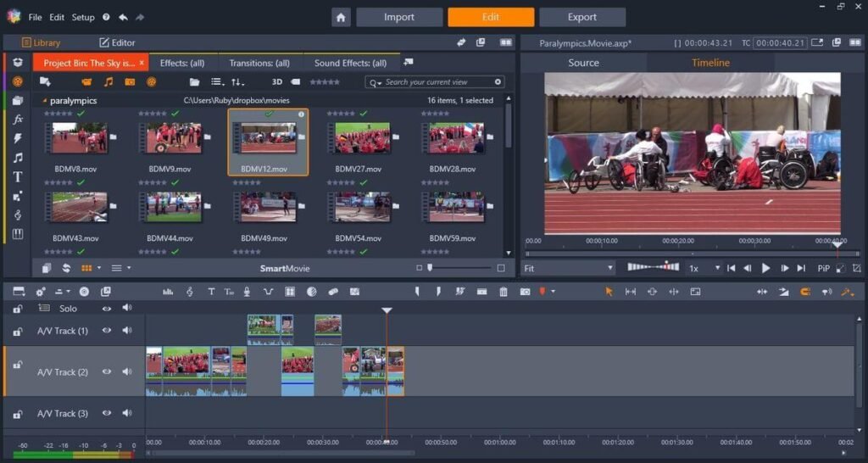The height and width of the screenshot is (463, 868).
Task: Open the Setup menu
Action: pyautogui.click(x=83, y=17)
